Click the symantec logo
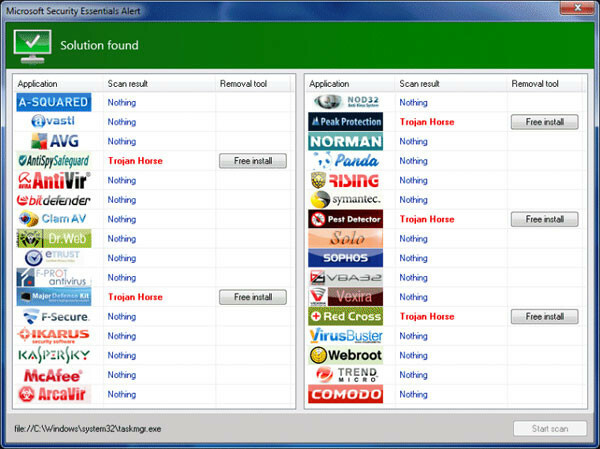The width and height of the screenshot is (600, 449). (x=346, y=200)
